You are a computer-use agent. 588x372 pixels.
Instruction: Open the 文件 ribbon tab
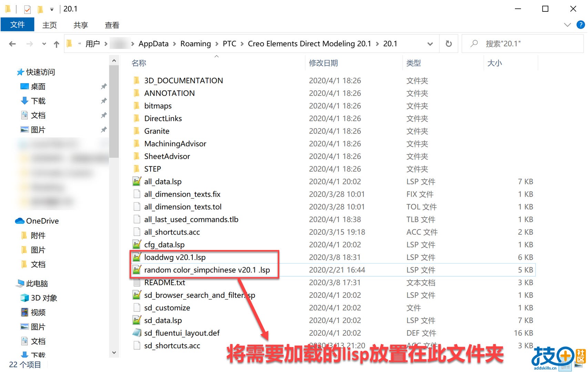17,25
